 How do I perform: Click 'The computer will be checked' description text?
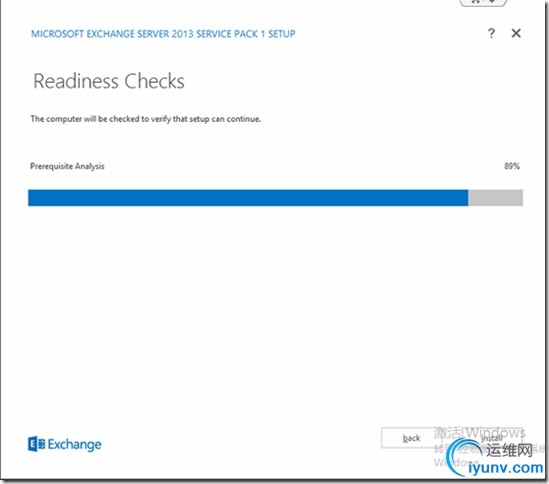pos(146,119)
